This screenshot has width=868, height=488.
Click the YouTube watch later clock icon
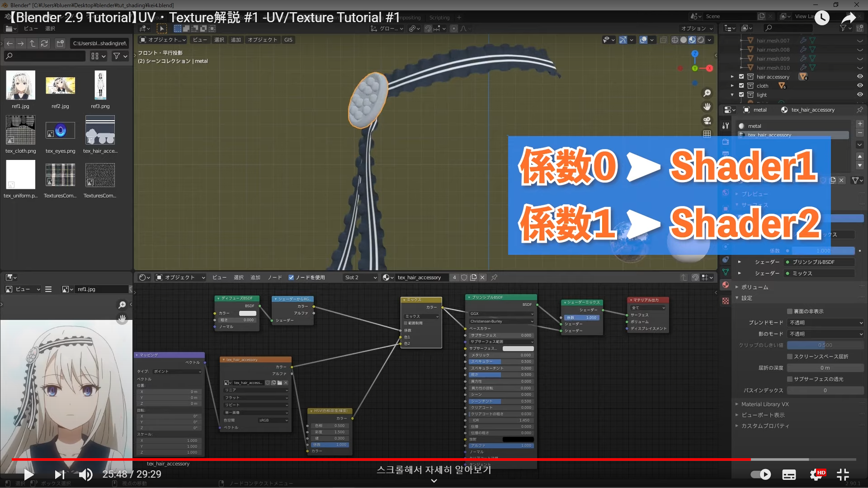pos(822,18)
